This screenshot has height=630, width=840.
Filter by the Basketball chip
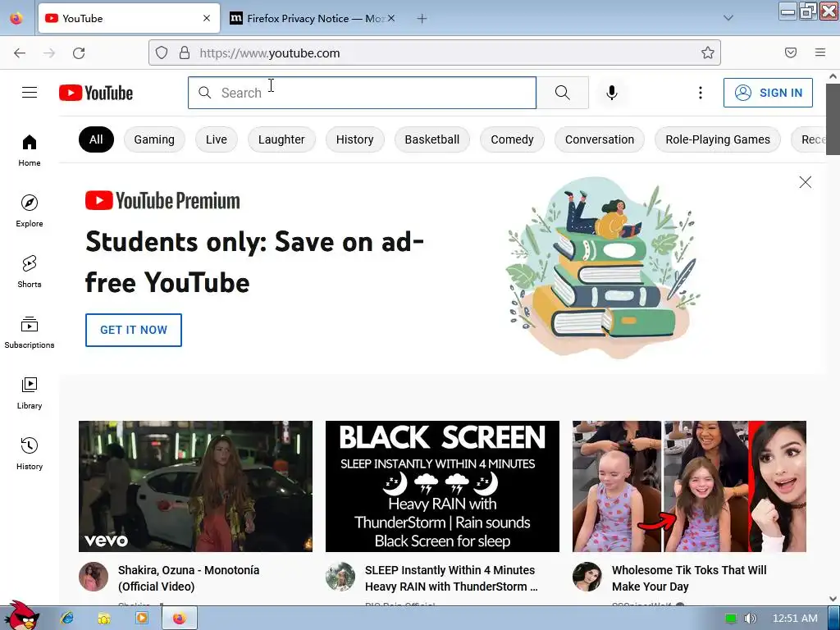[x=431, y=139]
